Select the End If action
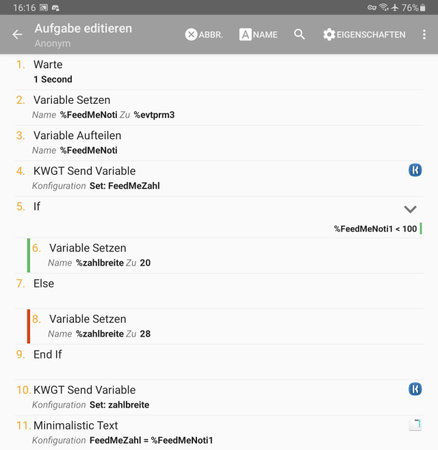Viewport: 438px width, 450px height. (x=219, y=362)
